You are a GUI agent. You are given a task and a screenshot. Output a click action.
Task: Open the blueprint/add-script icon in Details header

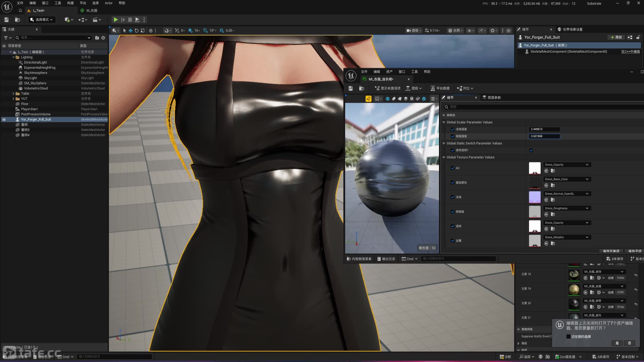tap(630, 37)
